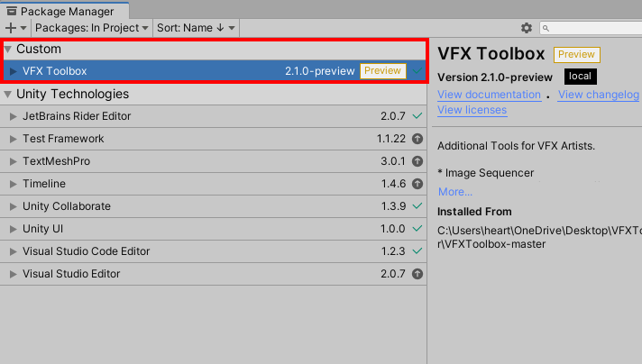Click the search magnifier icon
Screen dimensions: 642x364
pyautogui.click(x=546, y=28)
